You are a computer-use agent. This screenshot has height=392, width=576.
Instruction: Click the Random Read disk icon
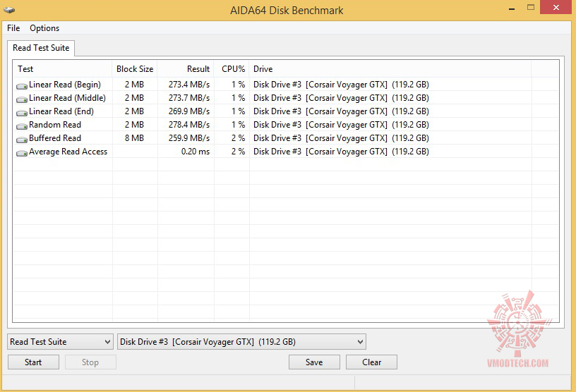click(x=22, y=125)
